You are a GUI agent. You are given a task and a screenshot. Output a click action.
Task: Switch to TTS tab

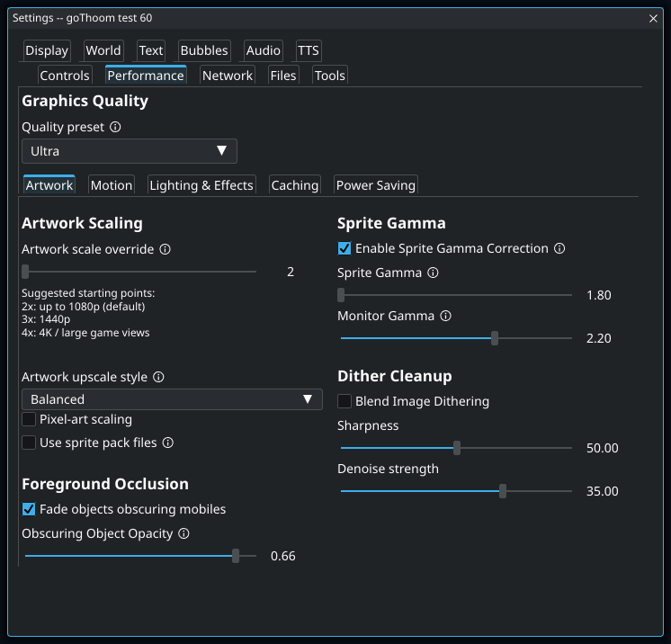[309, 50]
